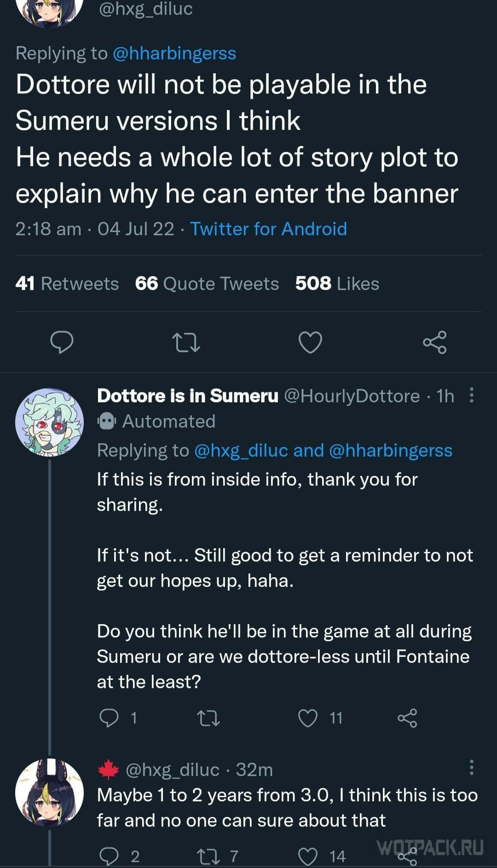Share the main tweet

pyautogui.click(x=434, y=342)
